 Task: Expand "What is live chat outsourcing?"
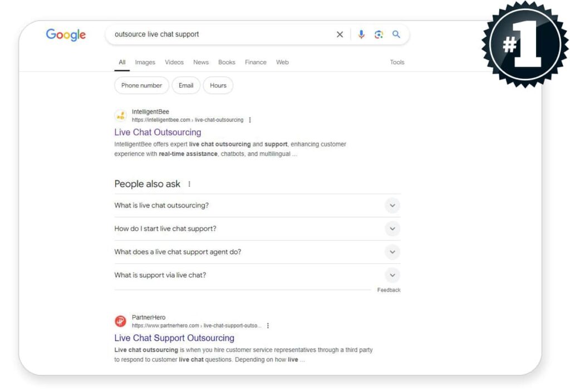point(392,205)
